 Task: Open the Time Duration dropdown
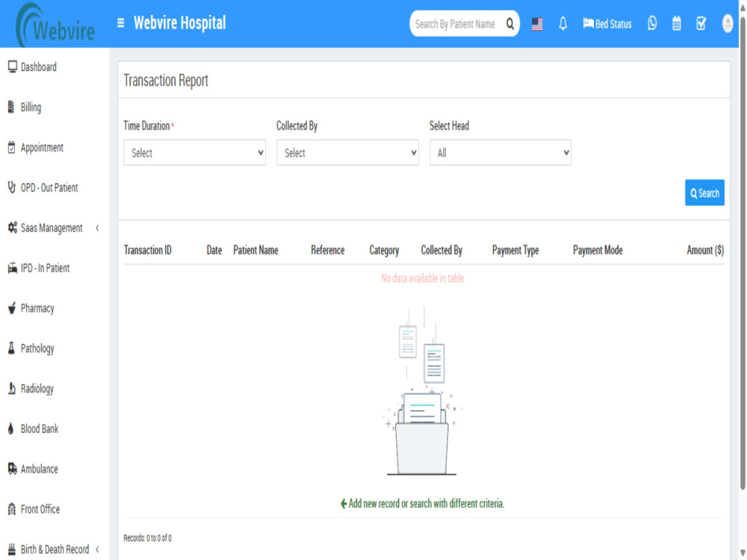(x=194, y=152)
